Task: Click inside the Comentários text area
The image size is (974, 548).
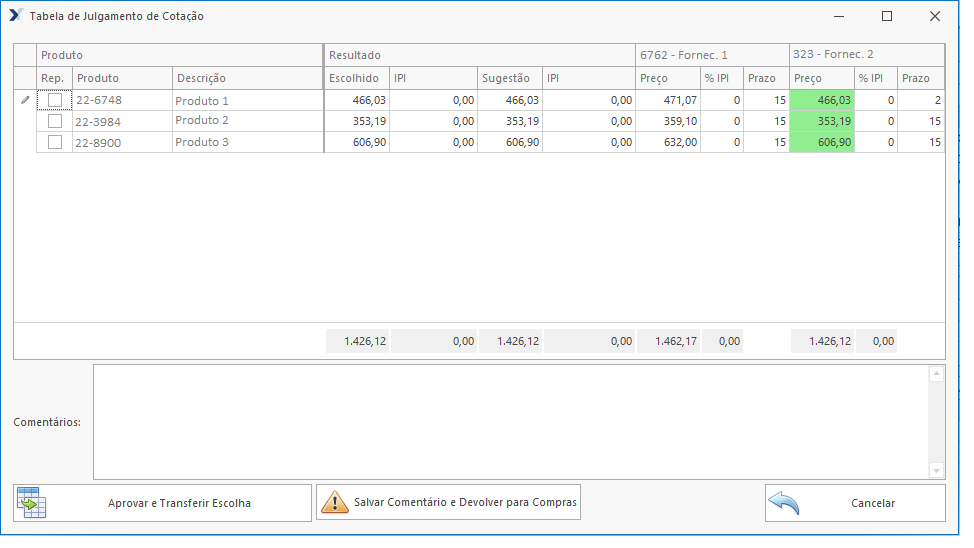Action: click(x=510, y=421)
